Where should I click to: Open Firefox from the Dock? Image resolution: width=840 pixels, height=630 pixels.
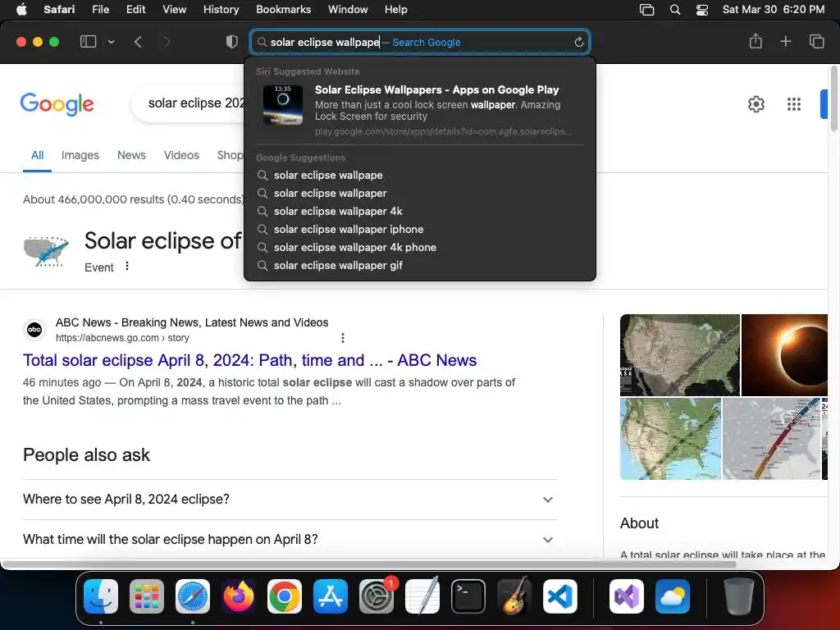239,596
